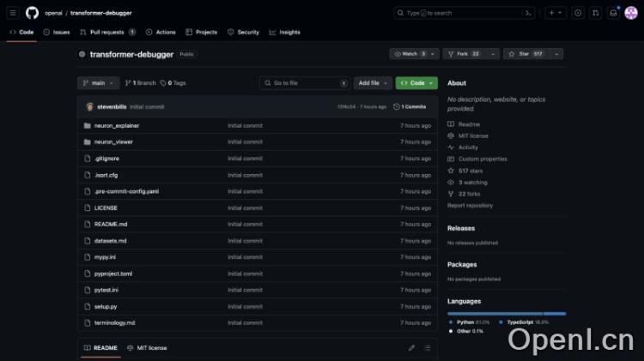Viewport: 644px width, 361px height.
Task: Open the README outline list icon
Action: click(x=427, y=348)
